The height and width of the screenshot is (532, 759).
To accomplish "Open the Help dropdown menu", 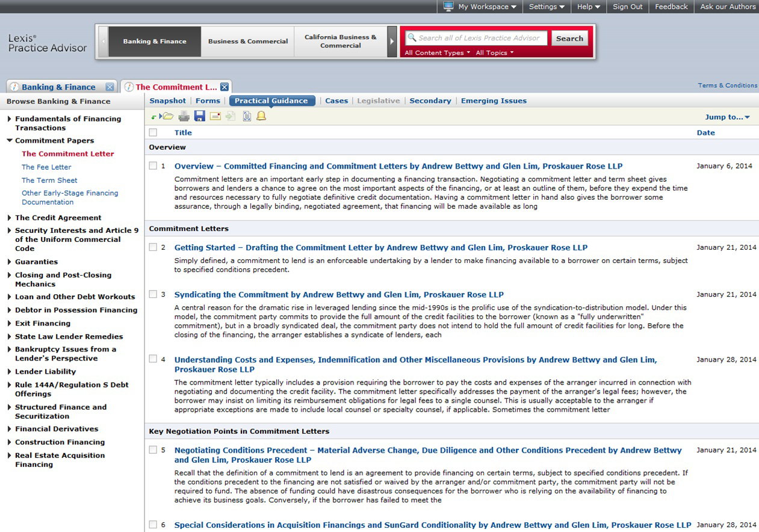I will coord(588,7).
